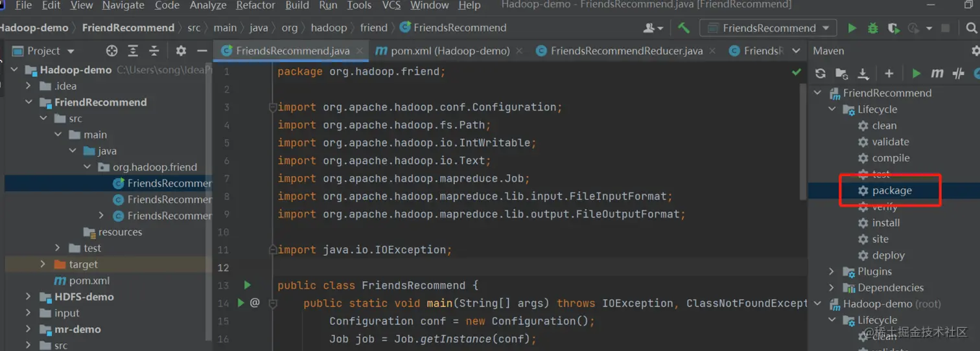The height and width of the screenshot is (351, 980).
Task: Collapse the imports fold marker at line 3
Action: coord(273,108)
